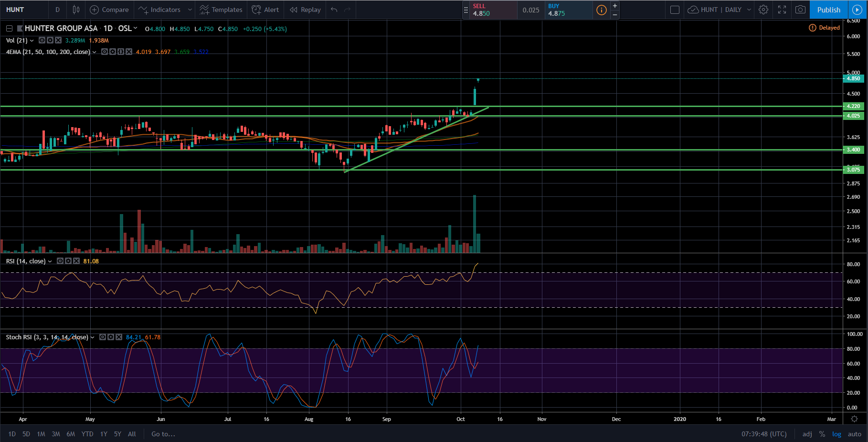Select the 5D date range

[x=26, y=434]
